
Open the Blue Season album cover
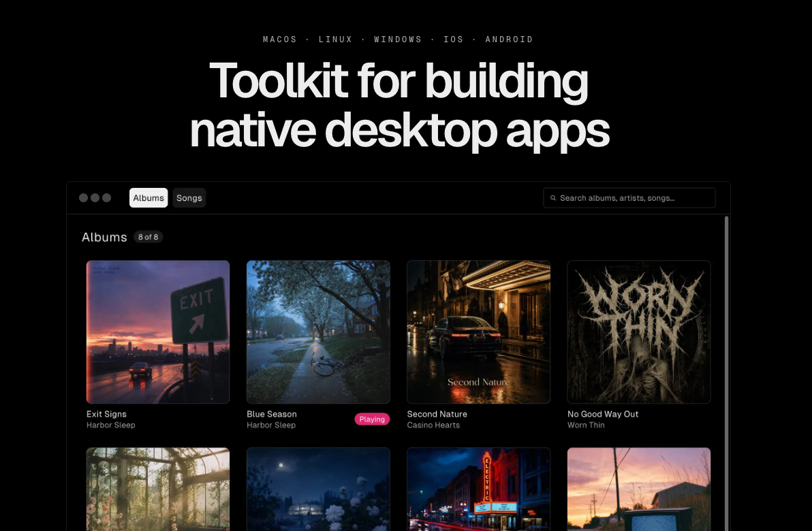(318, 332)
